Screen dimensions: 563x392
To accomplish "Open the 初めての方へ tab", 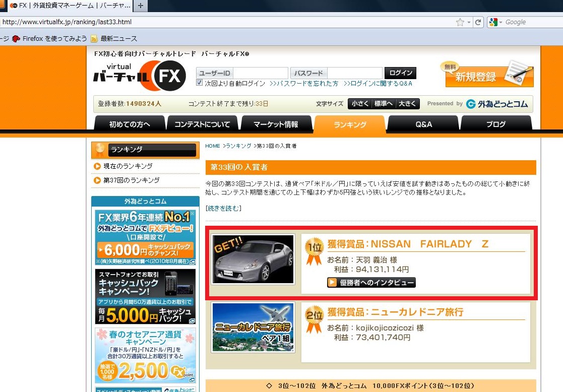I will [130, 124].
